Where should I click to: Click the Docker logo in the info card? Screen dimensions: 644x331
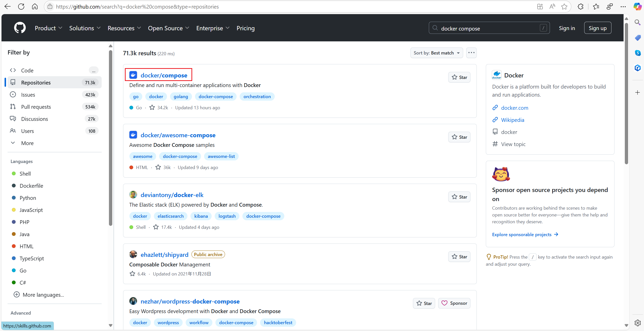pos(497,75)
